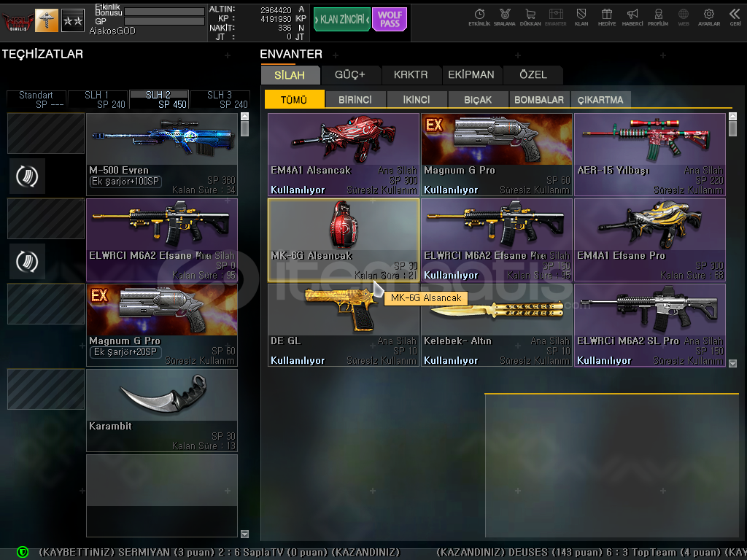Go back with the Geri arrow

point(735,17)
